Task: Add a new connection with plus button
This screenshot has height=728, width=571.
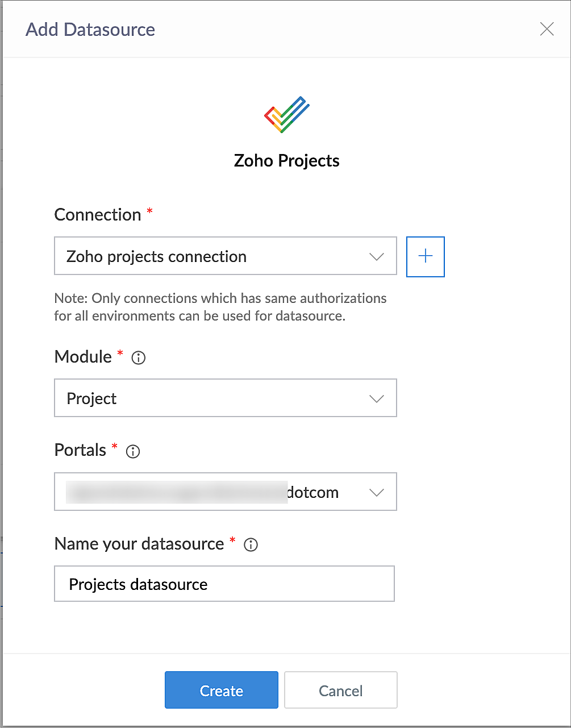Action: [x=425, y=257]
